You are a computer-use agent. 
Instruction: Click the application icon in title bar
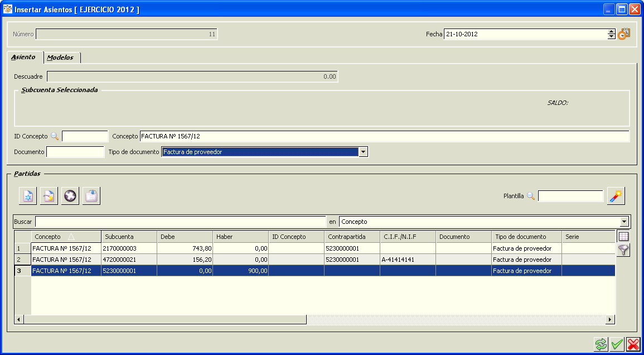tap(7, 9)
